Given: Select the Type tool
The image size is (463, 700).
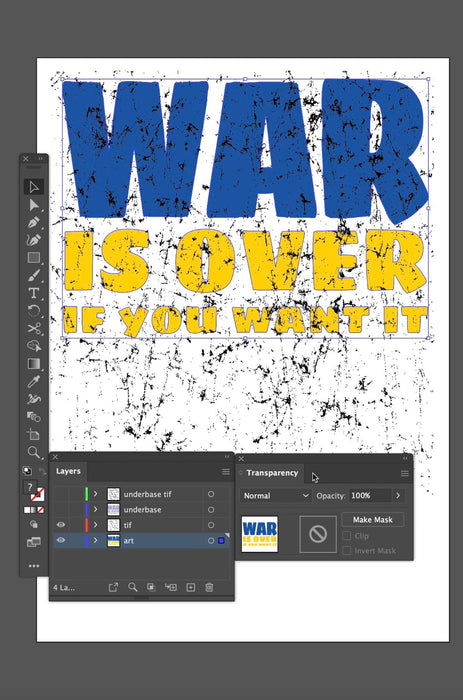Looking at the screenshot, I should [33, 293].
